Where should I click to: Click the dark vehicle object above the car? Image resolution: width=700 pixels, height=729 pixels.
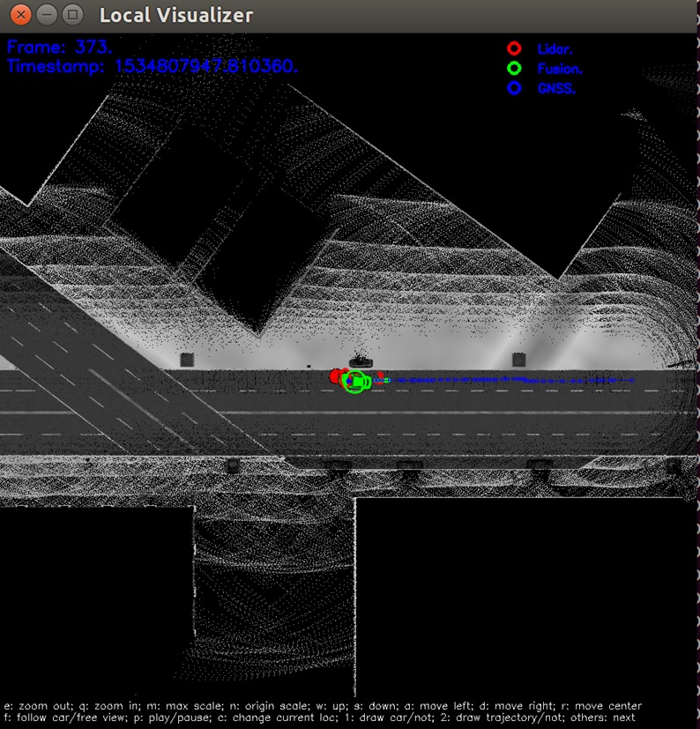(361, 361)
